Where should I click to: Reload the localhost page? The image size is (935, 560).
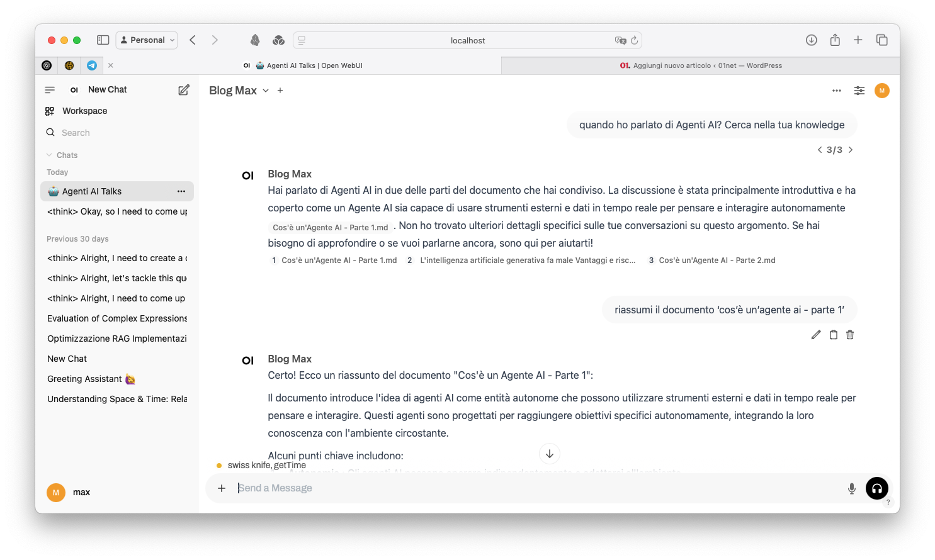pos(634,40)
